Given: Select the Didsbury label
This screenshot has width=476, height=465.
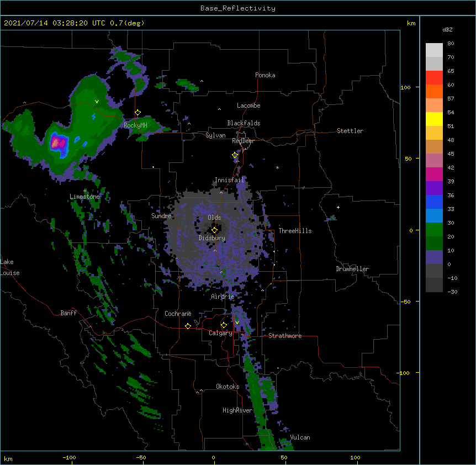Looking at the screenshot, I should (212, 238).
